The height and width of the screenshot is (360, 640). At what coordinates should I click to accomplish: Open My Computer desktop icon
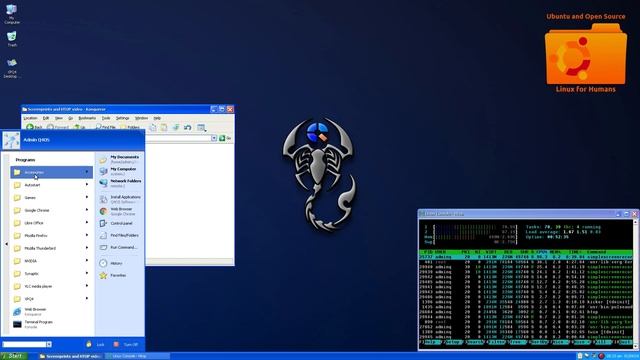(12, 13)
